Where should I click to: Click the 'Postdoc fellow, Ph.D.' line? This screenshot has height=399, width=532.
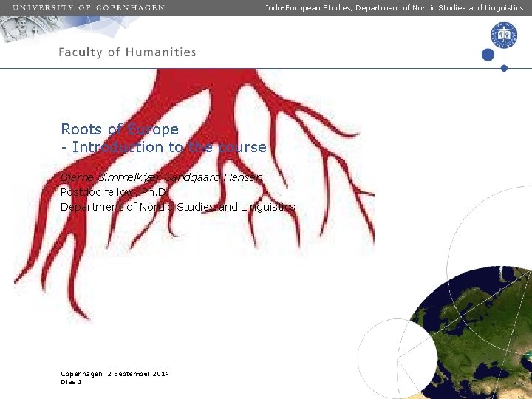114,192
